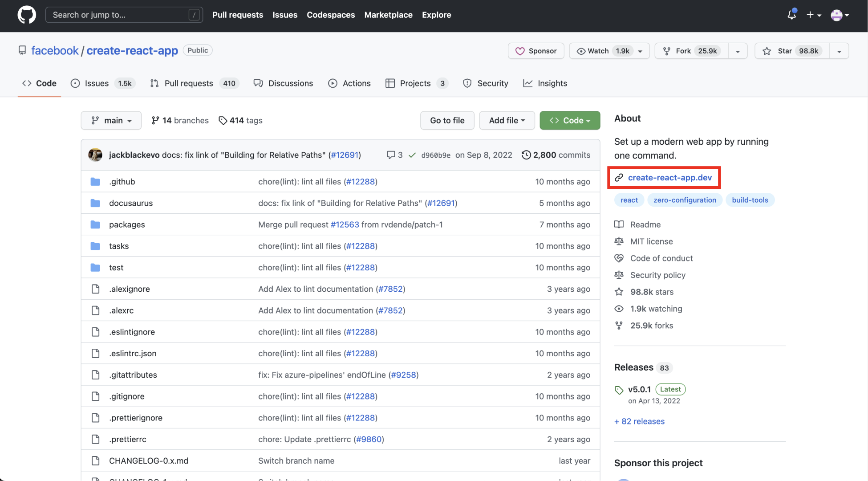Switch to the Projects tab
868x481 pixels.
point(417,83)
